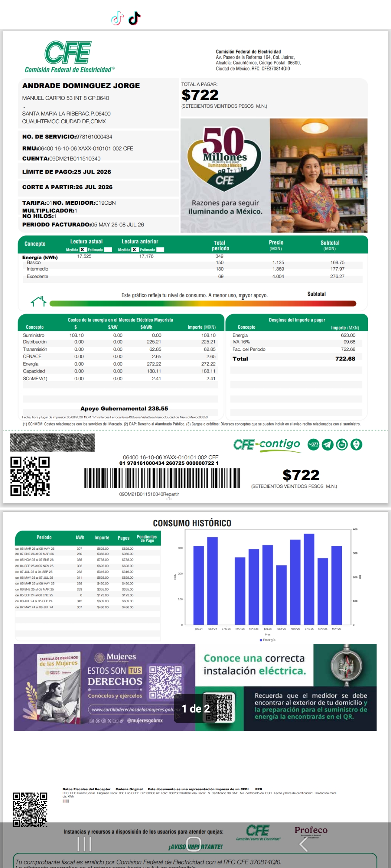
Task: Click CUENTA 09DM21B011510340
Action: (x=62, y=158)
